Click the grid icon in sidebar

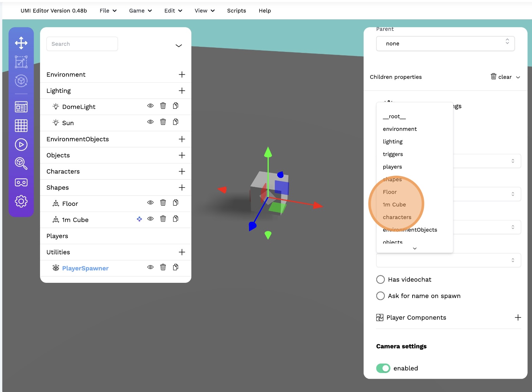point(21,126)
